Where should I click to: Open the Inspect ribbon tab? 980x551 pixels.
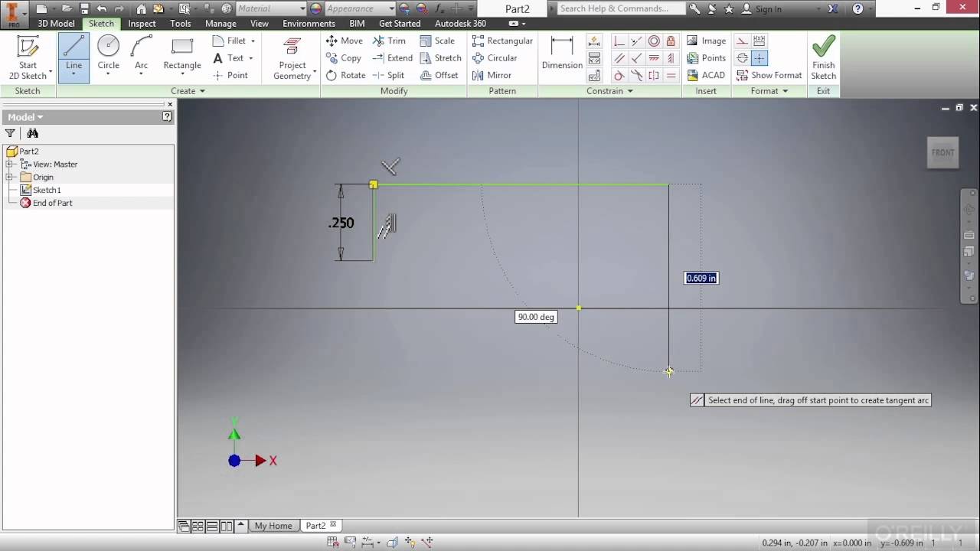142,24
